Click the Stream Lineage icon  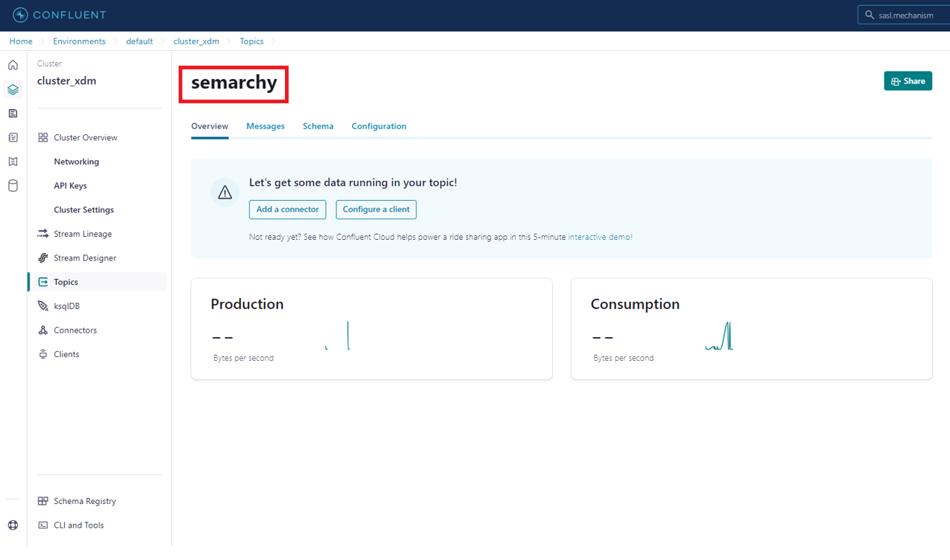pos(43,234)
